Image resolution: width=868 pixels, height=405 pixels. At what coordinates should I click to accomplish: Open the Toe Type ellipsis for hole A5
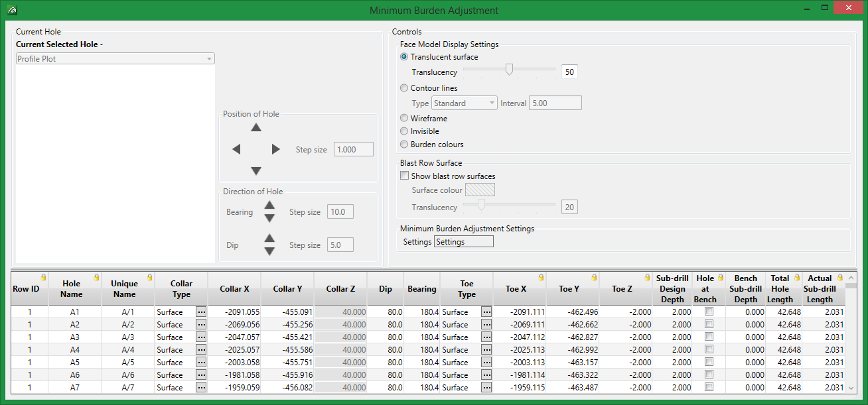(x=486, y=362)
